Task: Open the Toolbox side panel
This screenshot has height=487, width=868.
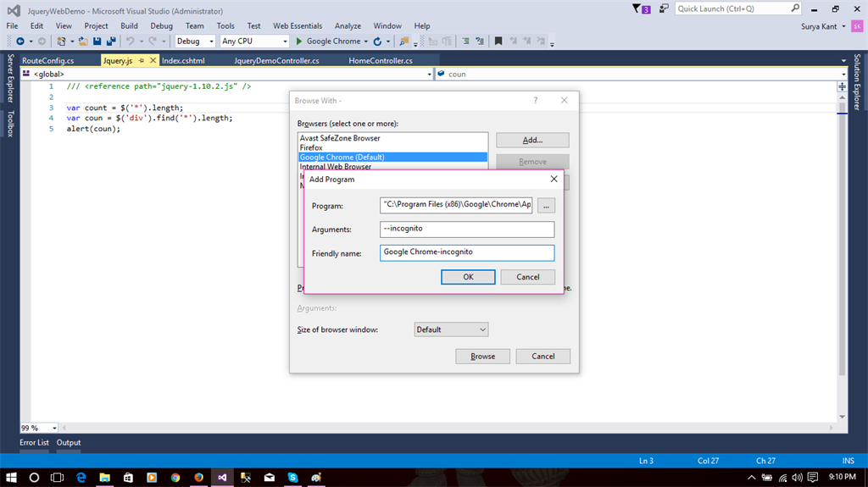Action: (10, 124)
